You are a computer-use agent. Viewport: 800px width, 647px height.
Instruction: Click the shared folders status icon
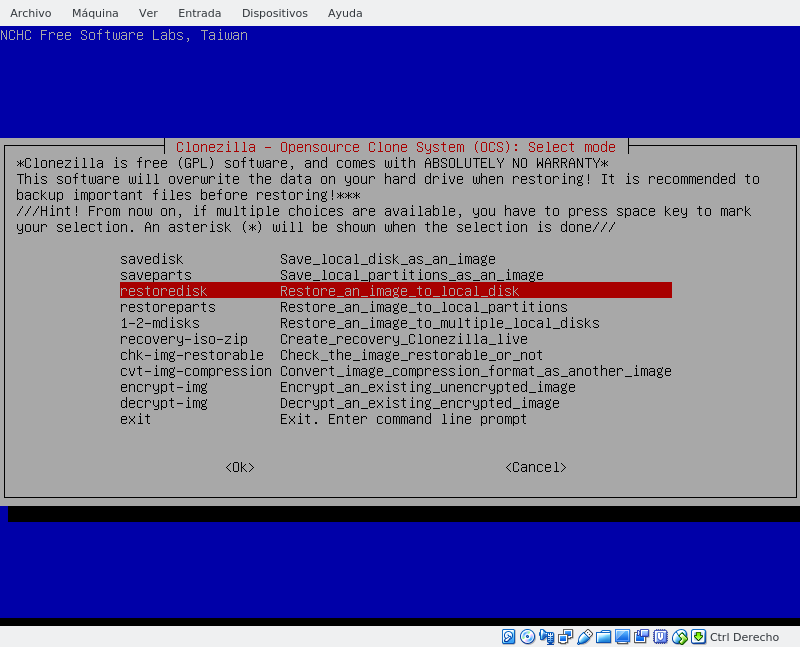604,636
